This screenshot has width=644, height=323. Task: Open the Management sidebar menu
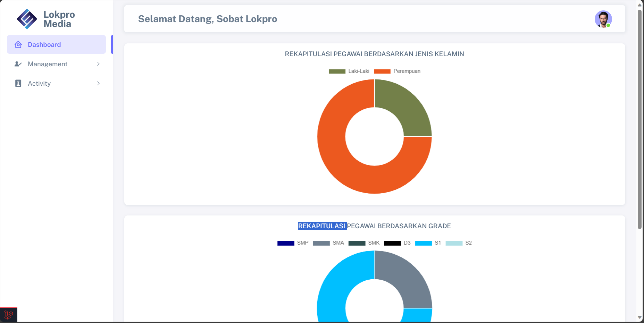[48, 64]
